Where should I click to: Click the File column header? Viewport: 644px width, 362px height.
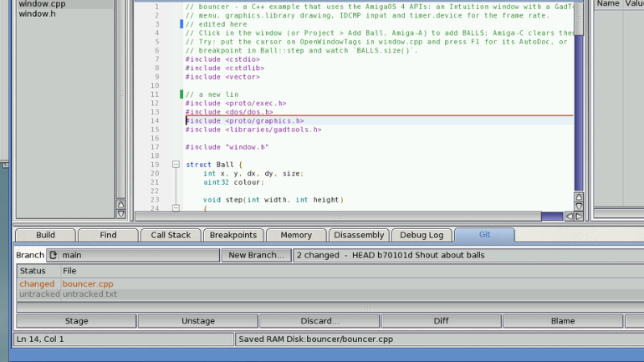click(x=69, y=271)
